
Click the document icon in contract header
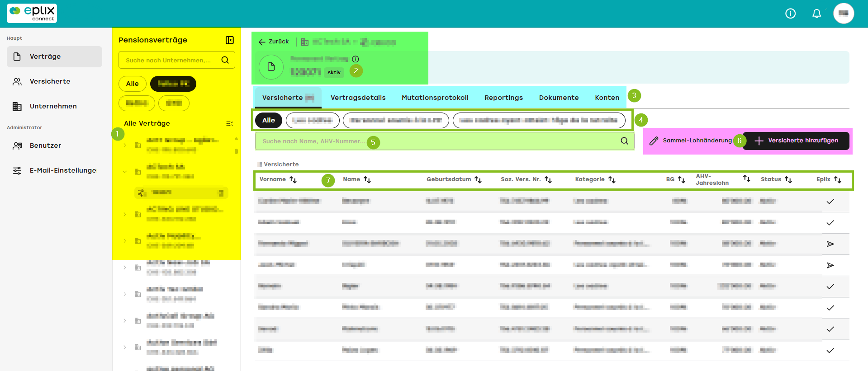(271, 67)
